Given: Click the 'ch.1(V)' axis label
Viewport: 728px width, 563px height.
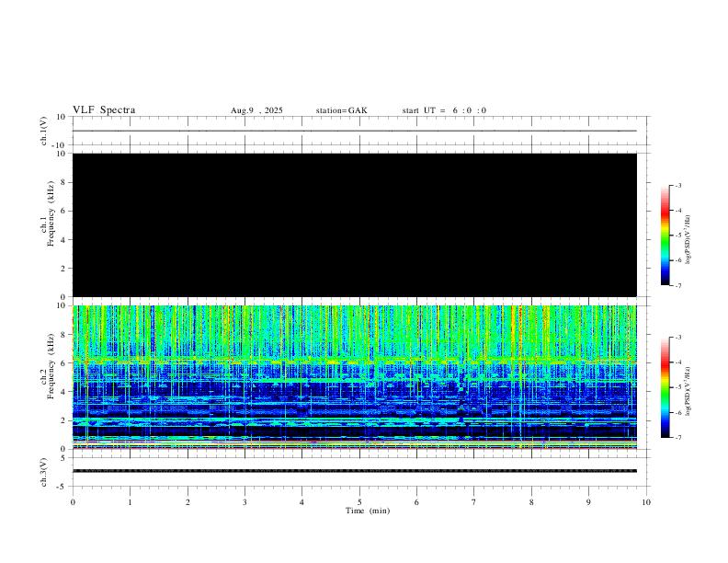Looking at the screenshot, I should click(x=44, y=131).
